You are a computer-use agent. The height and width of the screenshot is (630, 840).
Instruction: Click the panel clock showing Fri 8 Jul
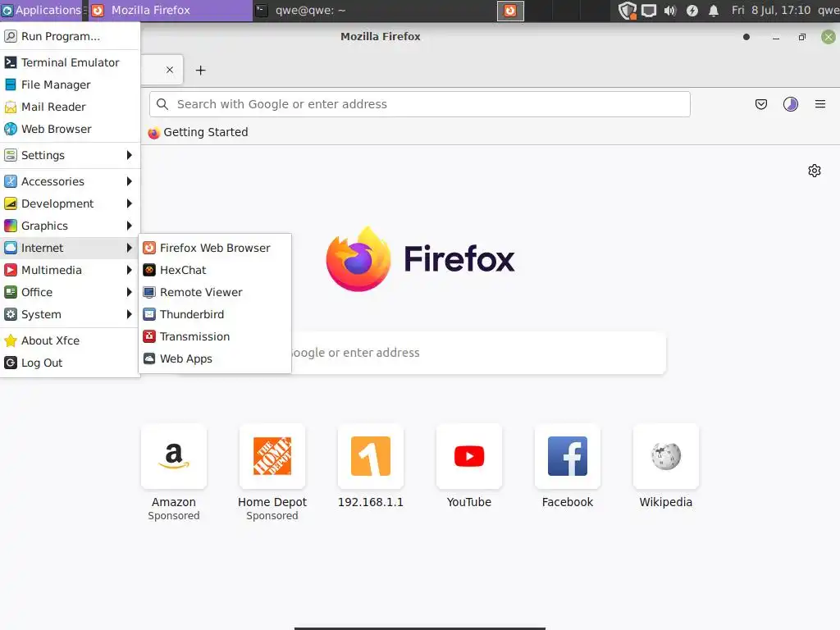(x=771, y=10)
